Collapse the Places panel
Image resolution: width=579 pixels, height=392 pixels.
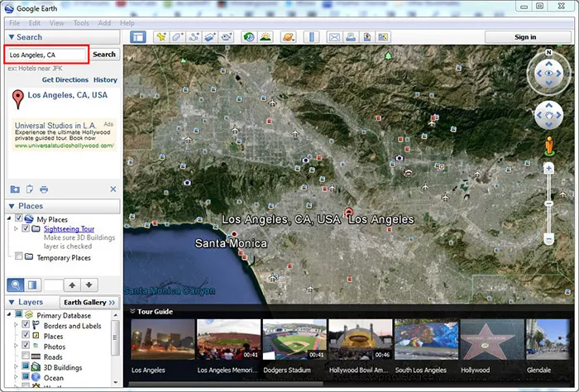click(x=11, y=206)
